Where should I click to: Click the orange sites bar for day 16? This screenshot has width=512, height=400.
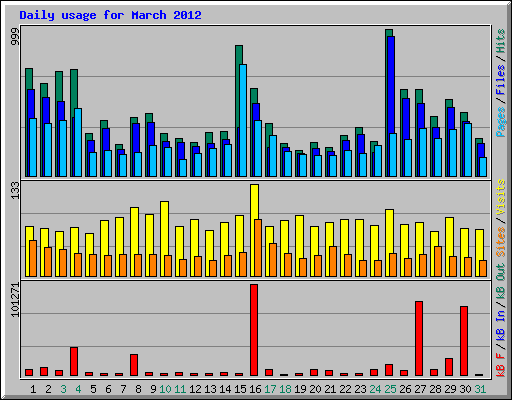click(258, 248)
